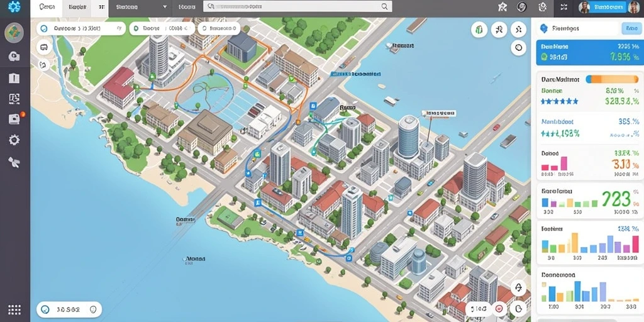Click the star icon in top bar
644x322 pixels.
click(x=502, y=7)
